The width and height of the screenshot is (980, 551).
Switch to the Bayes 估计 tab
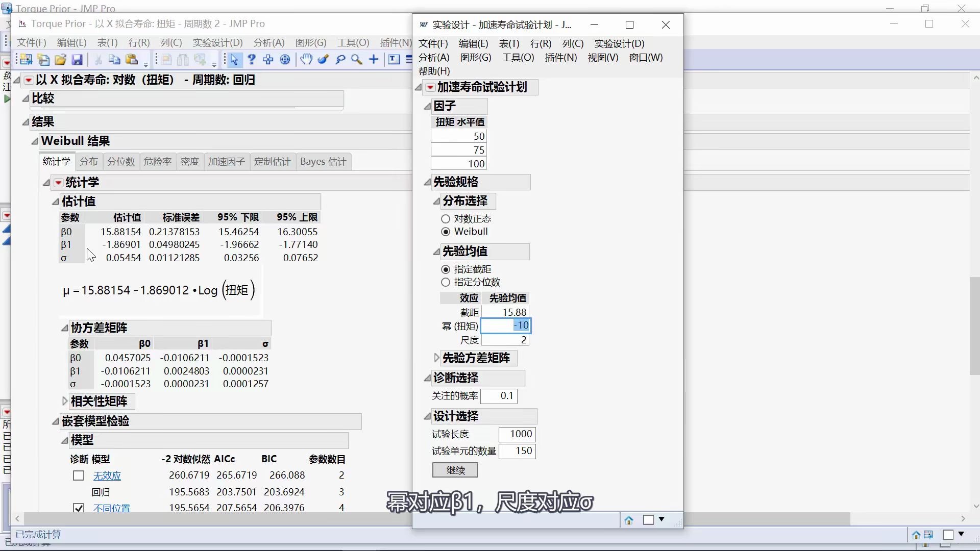pos(323,162)
